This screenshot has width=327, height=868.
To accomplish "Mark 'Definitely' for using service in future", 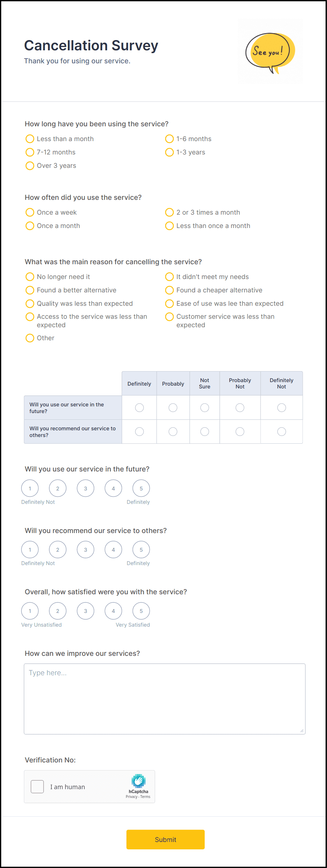I will coord(139,407).
